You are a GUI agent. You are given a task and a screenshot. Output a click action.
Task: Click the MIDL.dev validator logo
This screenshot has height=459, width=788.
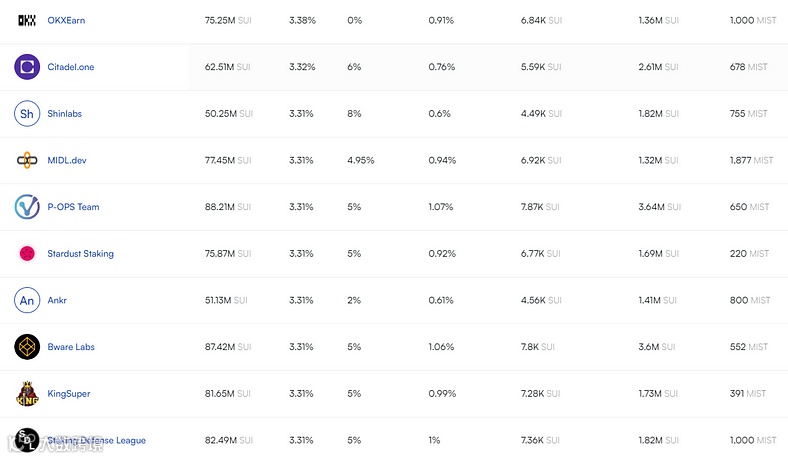click(x=27, y=160)
